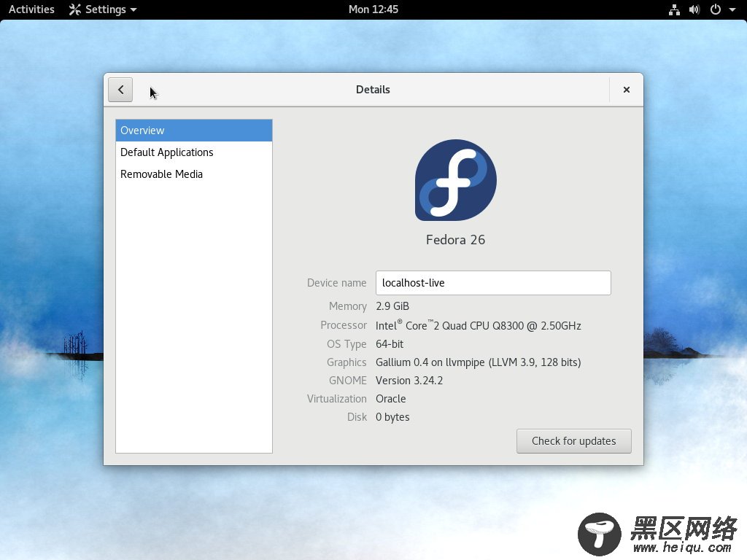Click the volume speaker icon in top bar
The image size is (747, 560).
pos(694,9)
